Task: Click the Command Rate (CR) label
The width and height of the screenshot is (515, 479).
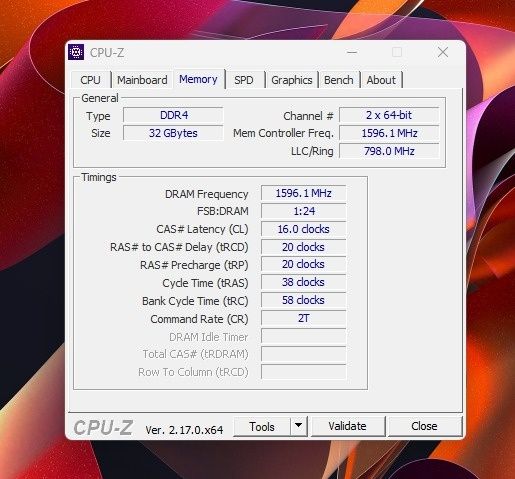Action: coord(199,319)
